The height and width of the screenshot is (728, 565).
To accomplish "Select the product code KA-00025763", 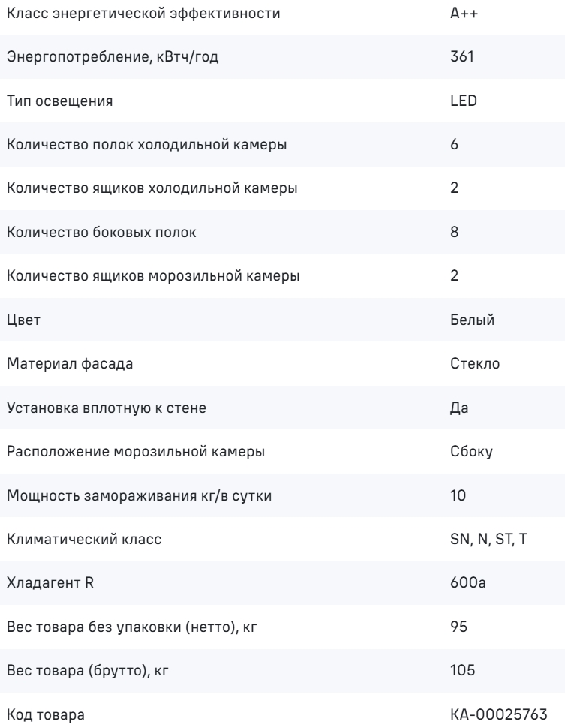I will tap(499, 714).
